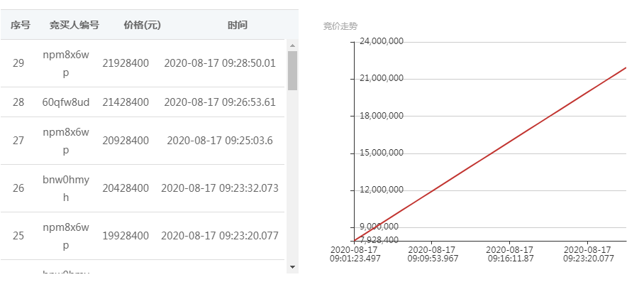Click the 竞价走势 chart title
The height and width of the screenshot is (287, 644).
click(340, 26)
